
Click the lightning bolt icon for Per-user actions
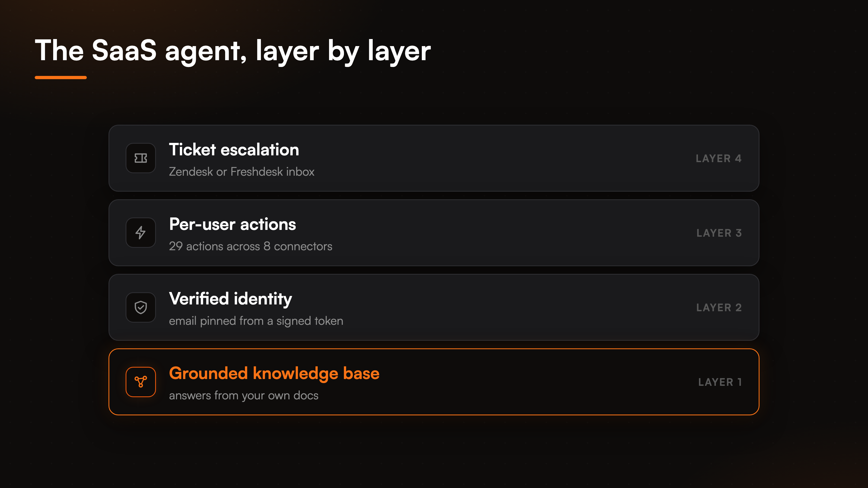[x=141, y=232]
